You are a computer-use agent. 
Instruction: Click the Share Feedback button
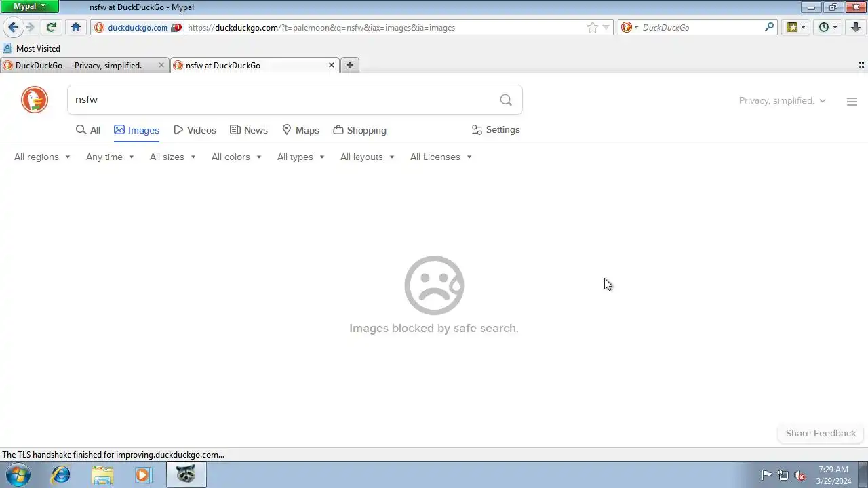821,433
